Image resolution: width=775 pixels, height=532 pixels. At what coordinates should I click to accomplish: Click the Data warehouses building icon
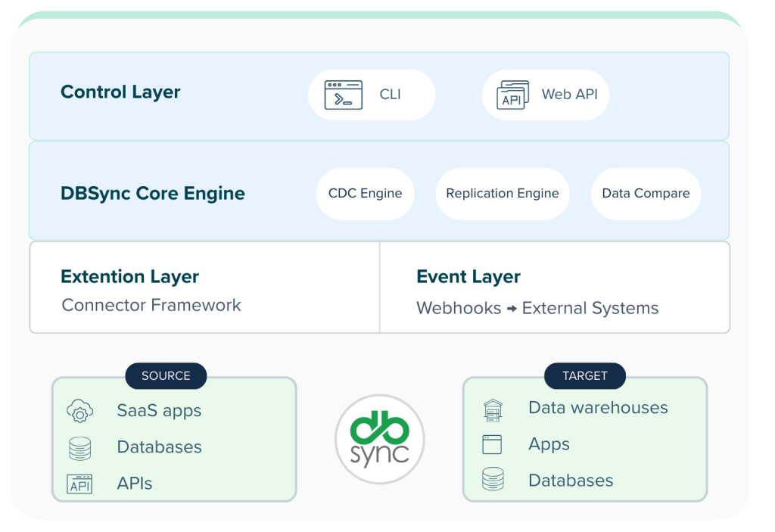[x=493, y=408]
